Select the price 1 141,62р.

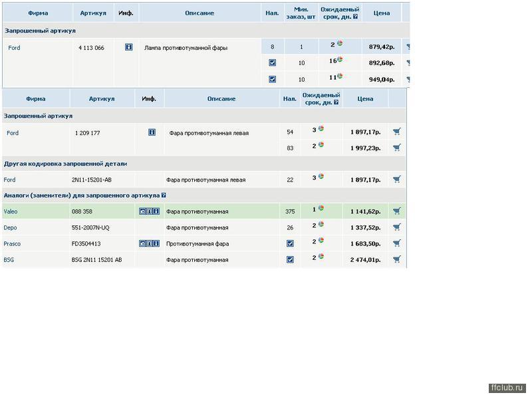pos(365,211)
